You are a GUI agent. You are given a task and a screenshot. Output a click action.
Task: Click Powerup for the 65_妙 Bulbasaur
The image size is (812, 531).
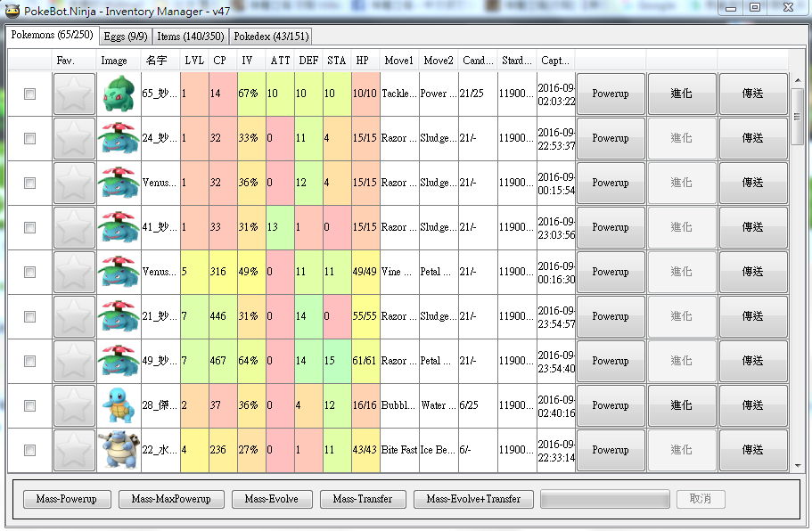tap(611, 94)
